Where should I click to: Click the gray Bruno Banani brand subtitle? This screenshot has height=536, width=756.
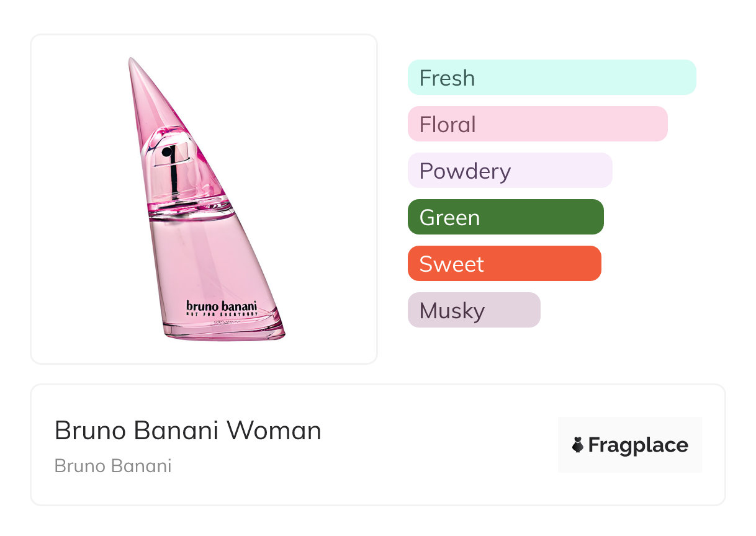tap(113, 466)
